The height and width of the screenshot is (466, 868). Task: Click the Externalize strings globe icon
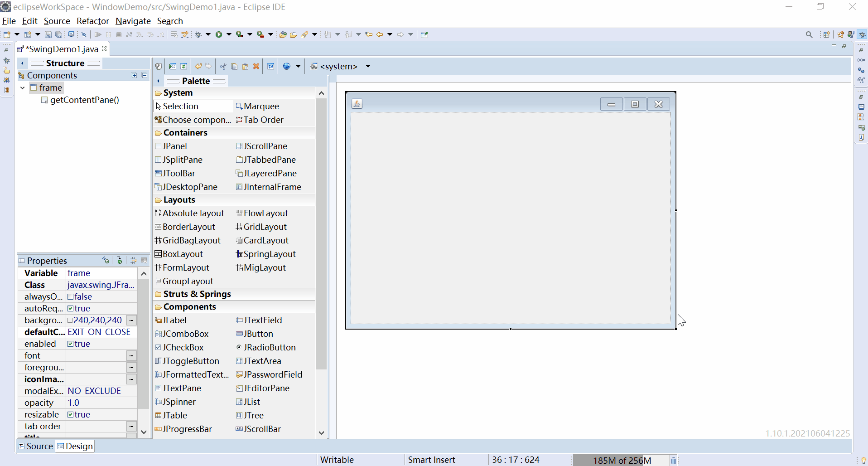[x=286, y=66]
